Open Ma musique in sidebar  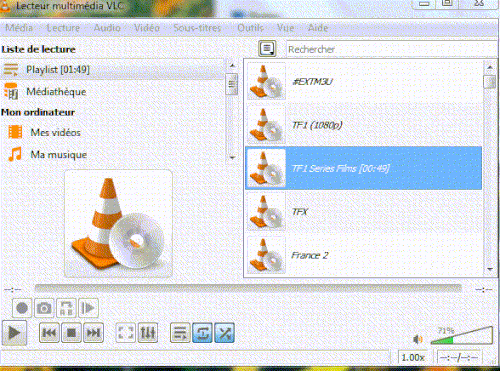(112, 155)
